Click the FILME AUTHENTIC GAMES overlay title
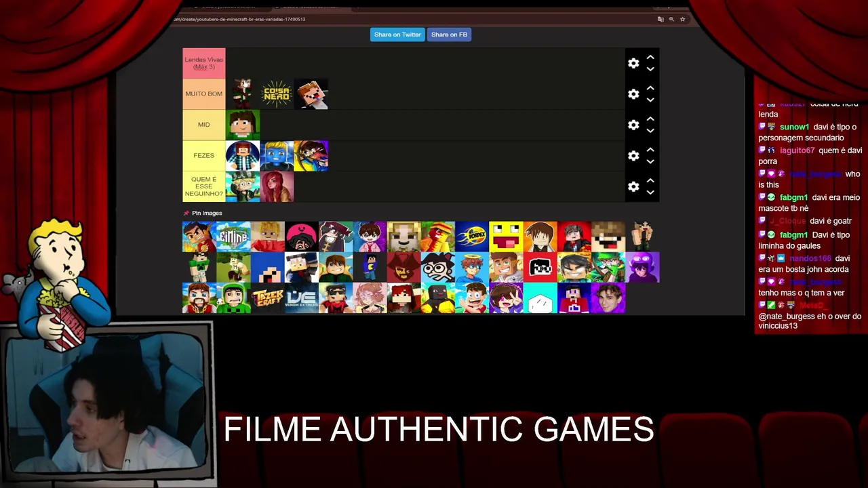Image resolution: width=868 pixels, height=488 pixels. [439, 430]
